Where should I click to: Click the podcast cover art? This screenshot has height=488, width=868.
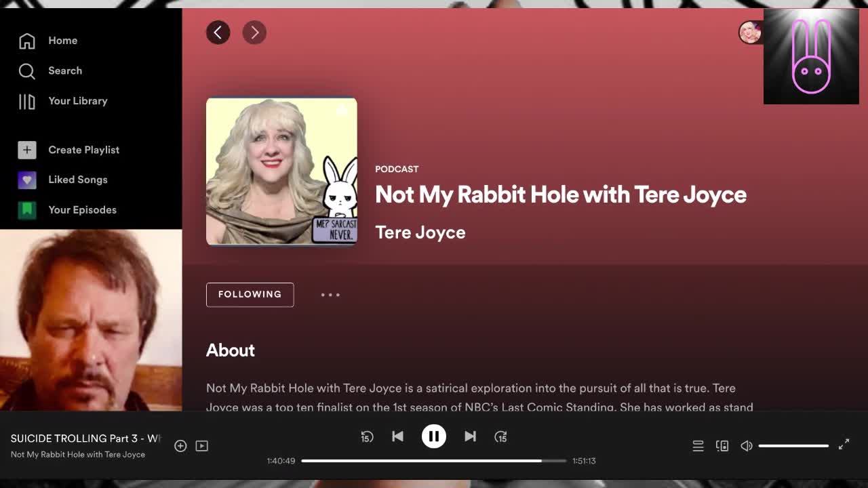coord(281,171)
